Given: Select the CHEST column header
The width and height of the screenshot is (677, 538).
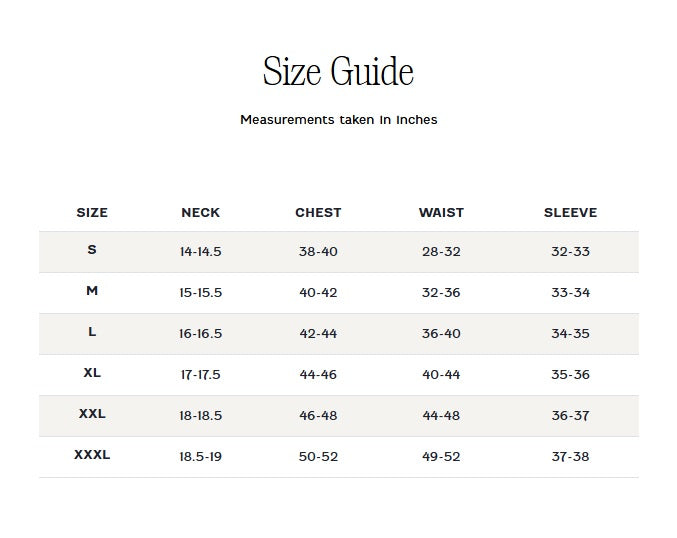Looking at the screenshot, I should click(318, 212).
